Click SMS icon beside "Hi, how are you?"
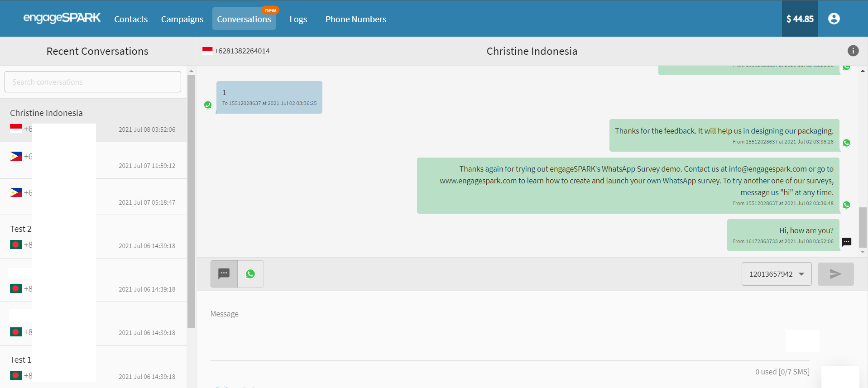Screen dimensions: 868x388 pyautogui.click(x=846, y=242)
